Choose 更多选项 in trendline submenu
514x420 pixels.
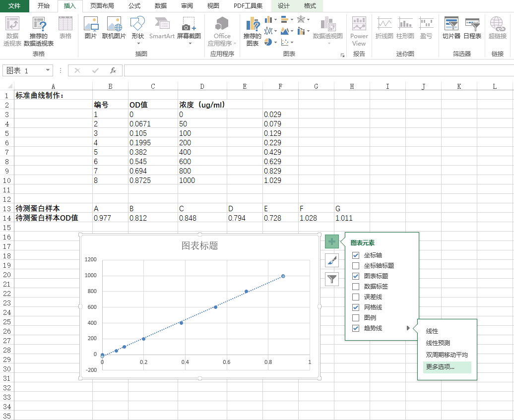pyautogui.click(x=440, y=367)
